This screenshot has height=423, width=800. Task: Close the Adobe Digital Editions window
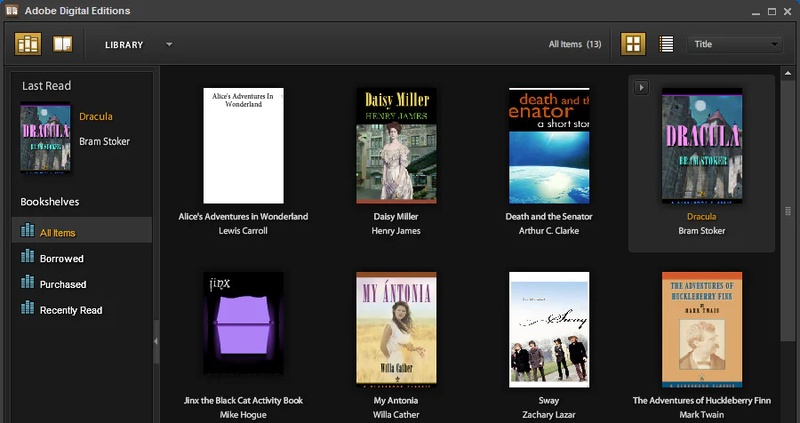click(787, 11)
